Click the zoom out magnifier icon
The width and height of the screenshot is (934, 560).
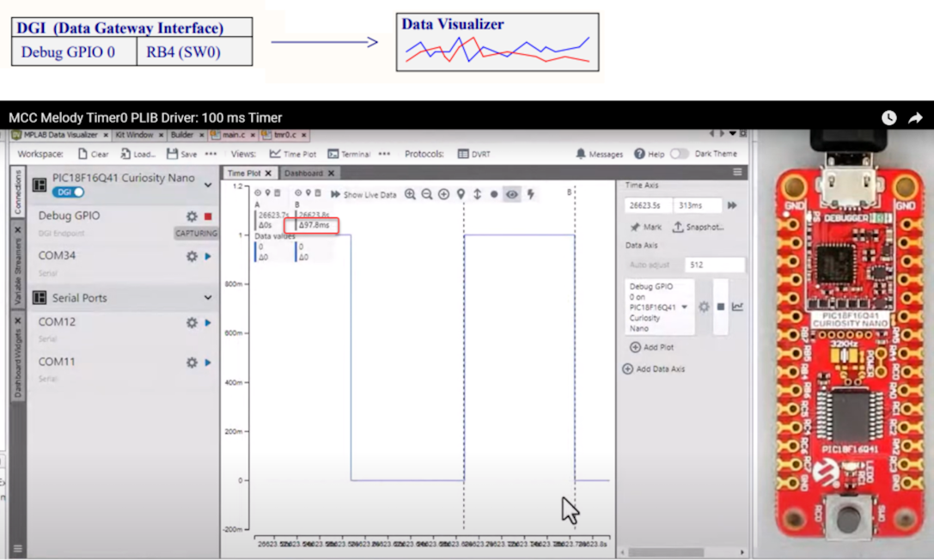click(x=426, y=194)
